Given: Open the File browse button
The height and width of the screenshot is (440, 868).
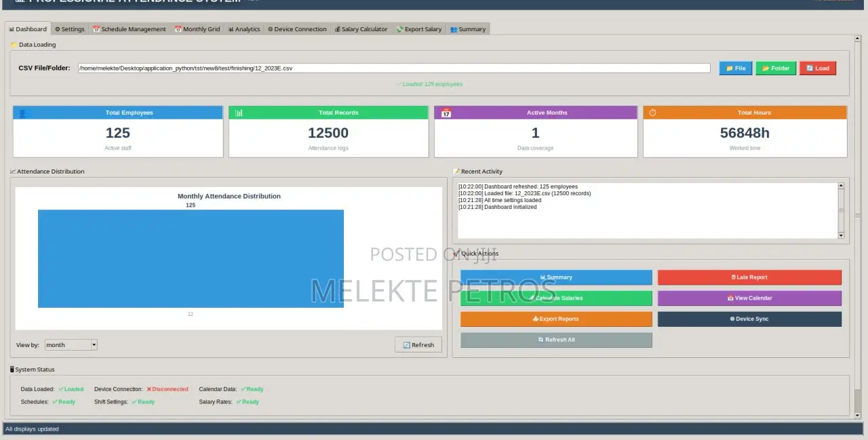Looking at the screenshot, I should point(735,68).
